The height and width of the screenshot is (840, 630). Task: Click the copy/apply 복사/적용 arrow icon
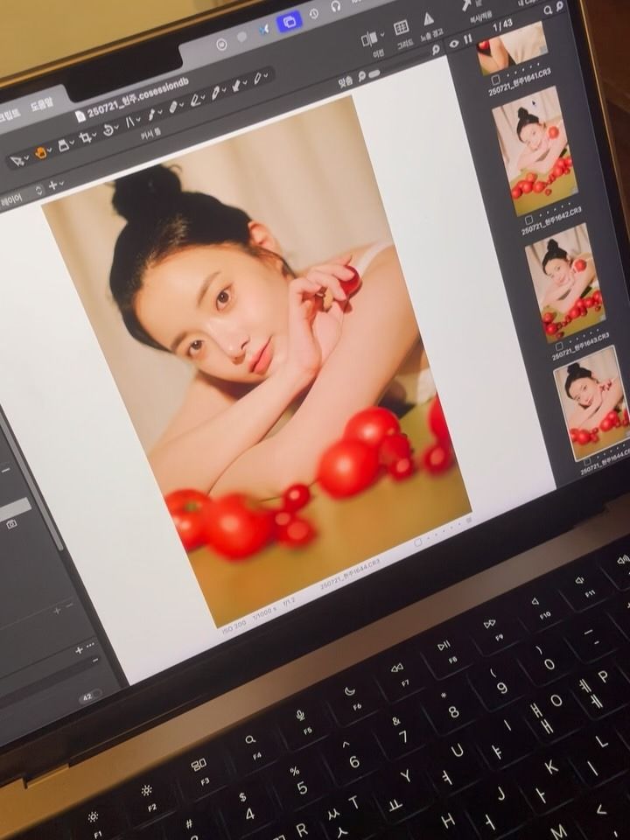466,4
